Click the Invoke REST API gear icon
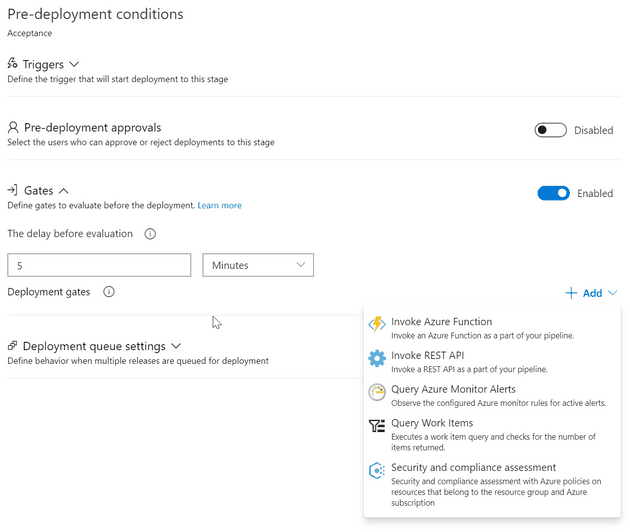Image resolution: width=630 pixels, height=532 pixels. (377, 358)
